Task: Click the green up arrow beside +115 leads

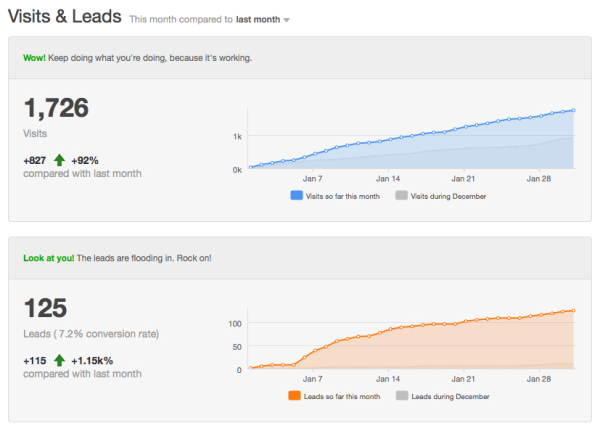Action: pyautogui.click(x=59, y=359)
